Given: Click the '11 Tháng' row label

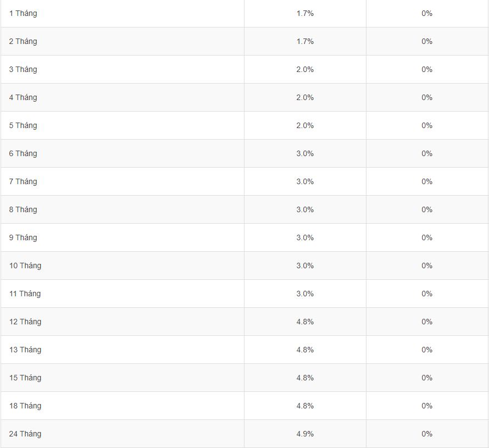Looking at the screenshot, I should pos(25,294).
